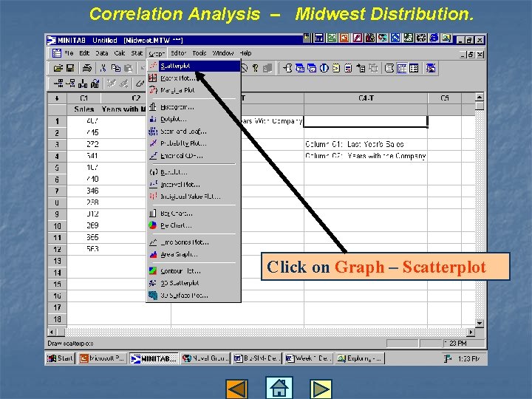
Task: Open the Stat menu
Action: 137,53
